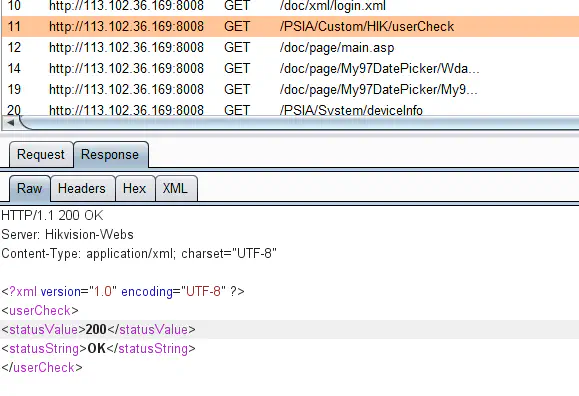This screenshot has width=579, height=396.
Task: Click the opening userCheck tag
Action: coord(40,310)
